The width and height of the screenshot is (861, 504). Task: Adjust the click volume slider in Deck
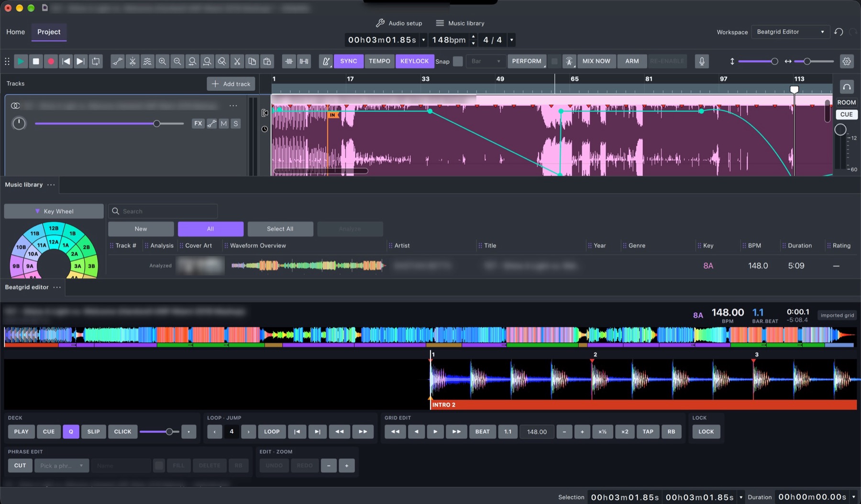[x=159, y=432]
